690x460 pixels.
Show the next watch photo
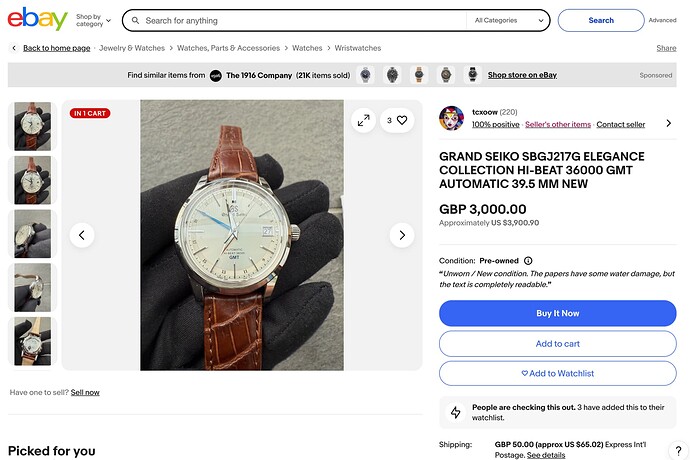point(402,235)
